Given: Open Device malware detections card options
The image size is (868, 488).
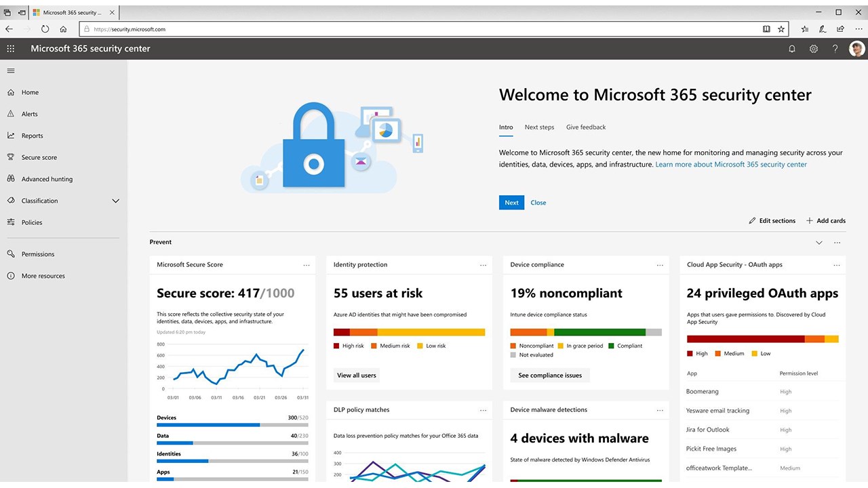Looking at the screenshot, I should [x=660, y=410].
